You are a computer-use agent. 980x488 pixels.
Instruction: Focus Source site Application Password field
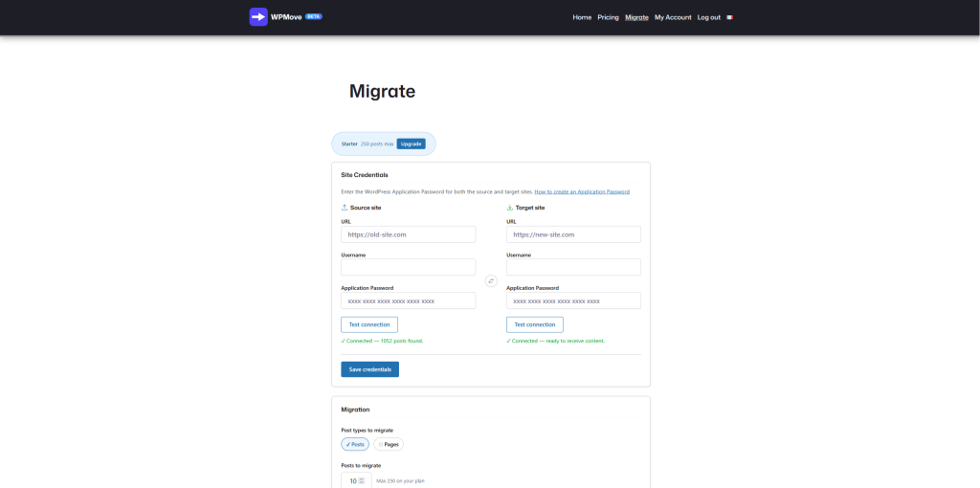[x=408, y=300]
